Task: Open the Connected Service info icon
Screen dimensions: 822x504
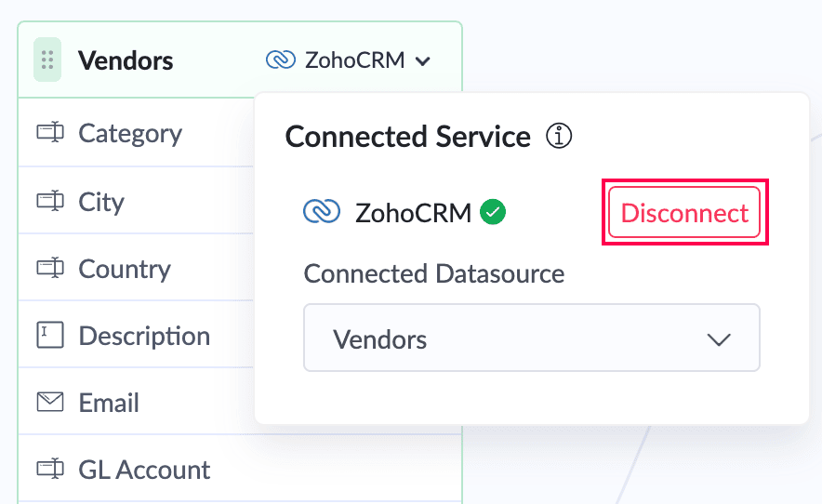Action: click(x=559, y=137)
